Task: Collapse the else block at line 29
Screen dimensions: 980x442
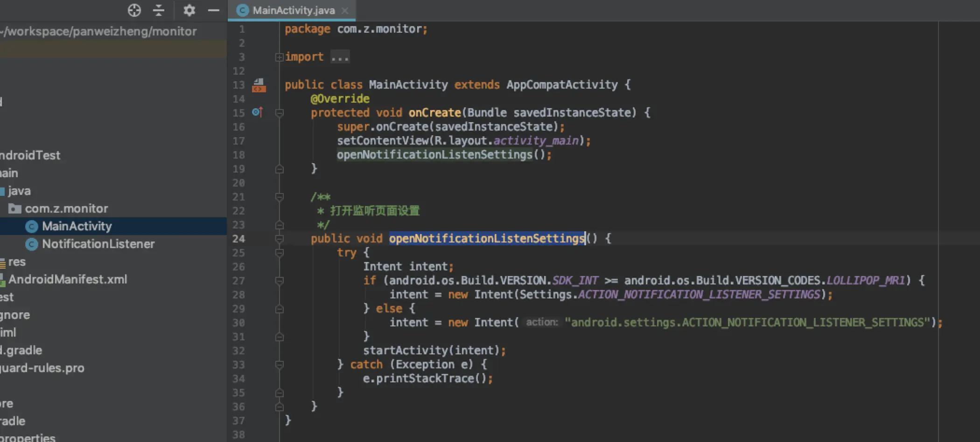Action: [x=279, y=309]
